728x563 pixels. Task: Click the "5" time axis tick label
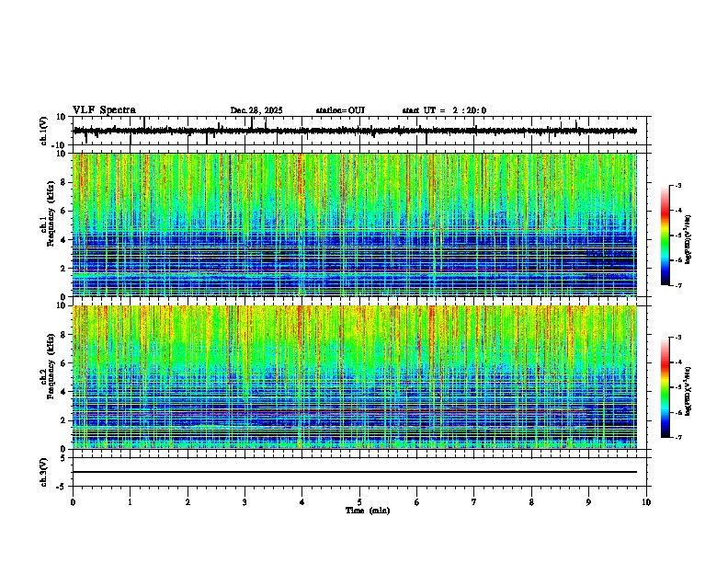[x=359, y=502]
